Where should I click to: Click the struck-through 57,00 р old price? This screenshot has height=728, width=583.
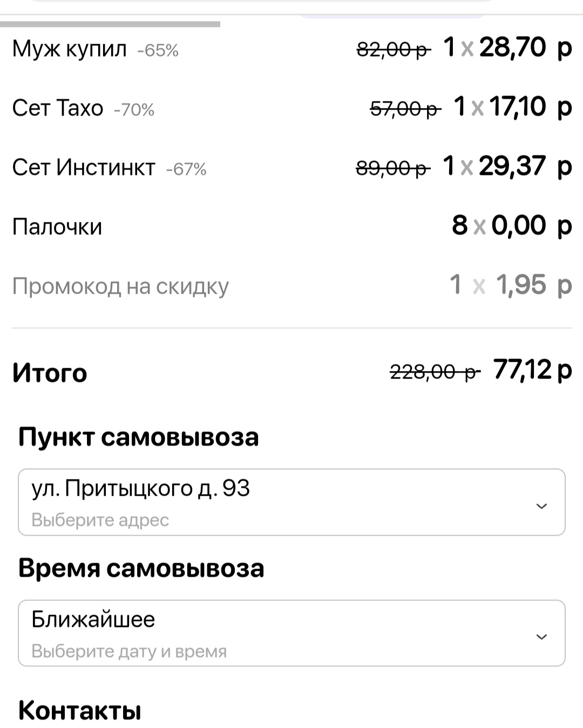coord(405,110)
